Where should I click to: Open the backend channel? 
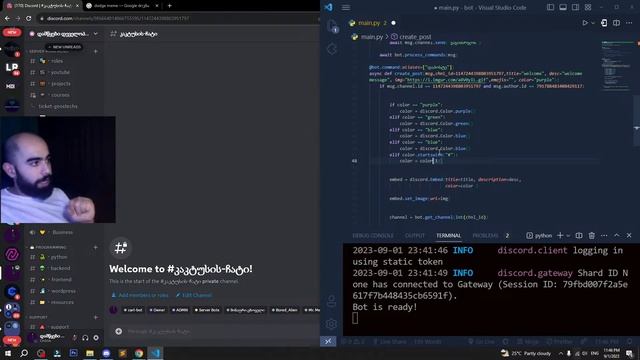coord(60,268)
